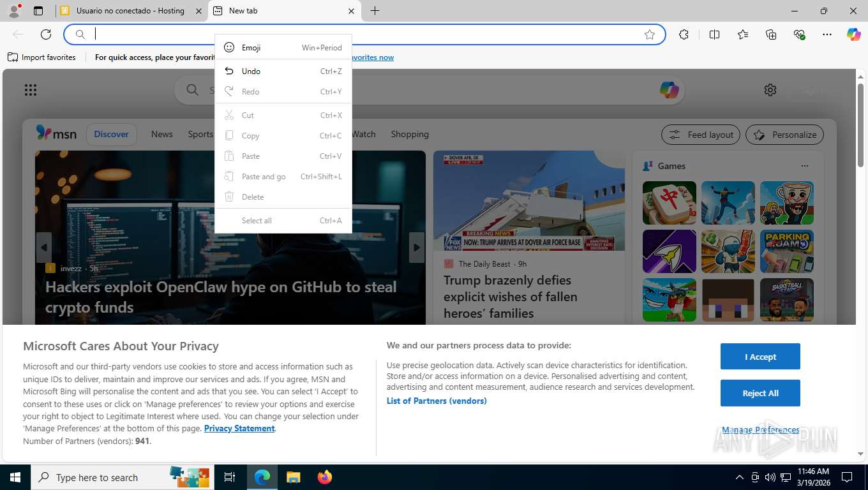
Task: Click Copilot icon in search box
Action: pos(669,90)
